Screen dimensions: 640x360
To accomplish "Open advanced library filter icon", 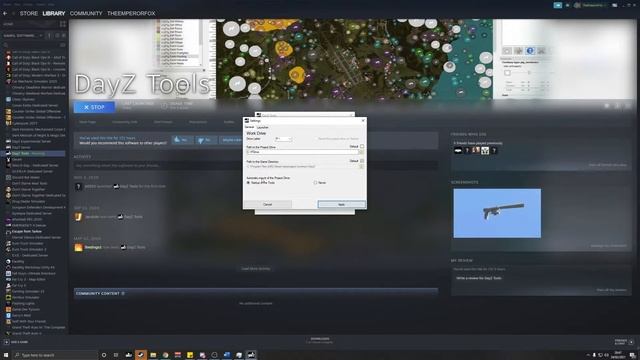I will (x=62, y=44).
